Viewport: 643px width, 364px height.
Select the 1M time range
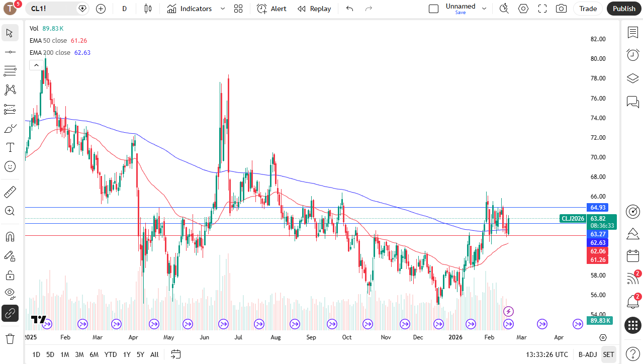pyautogui.click(x=65, y=354)
